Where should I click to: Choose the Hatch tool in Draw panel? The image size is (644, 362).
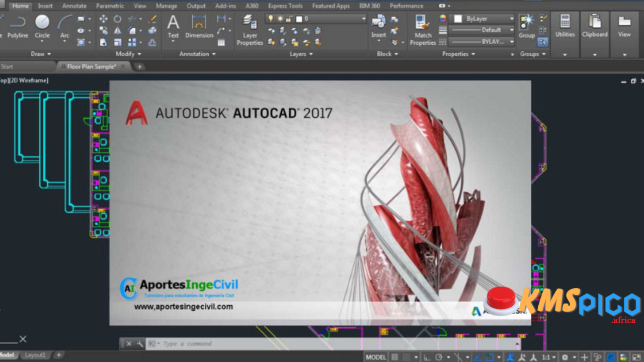tap(82, 42)
